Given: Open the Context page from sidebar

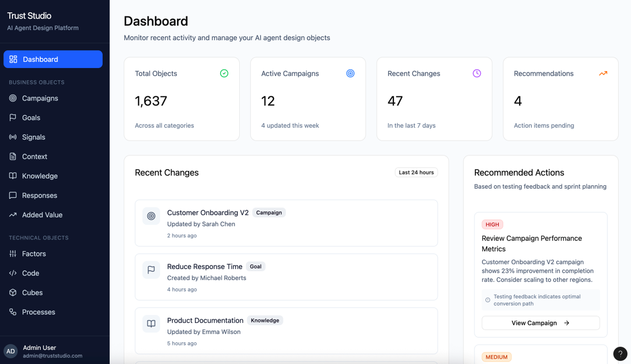Looking at the screenshot, I should 35,157.
